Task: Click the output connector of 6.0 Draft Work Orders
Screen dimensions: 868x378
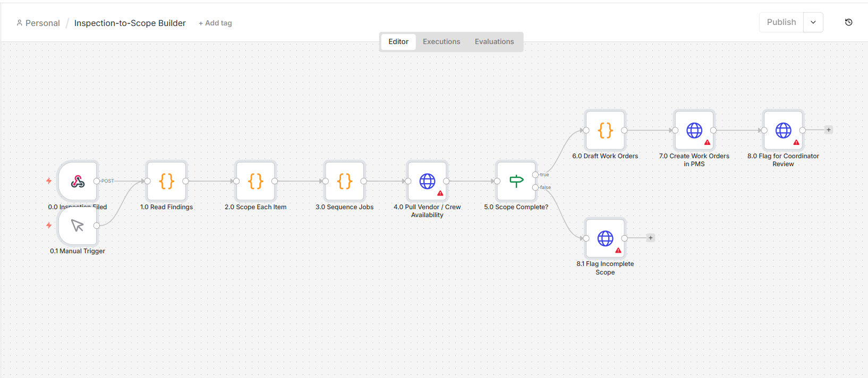Action: point(625,130)
